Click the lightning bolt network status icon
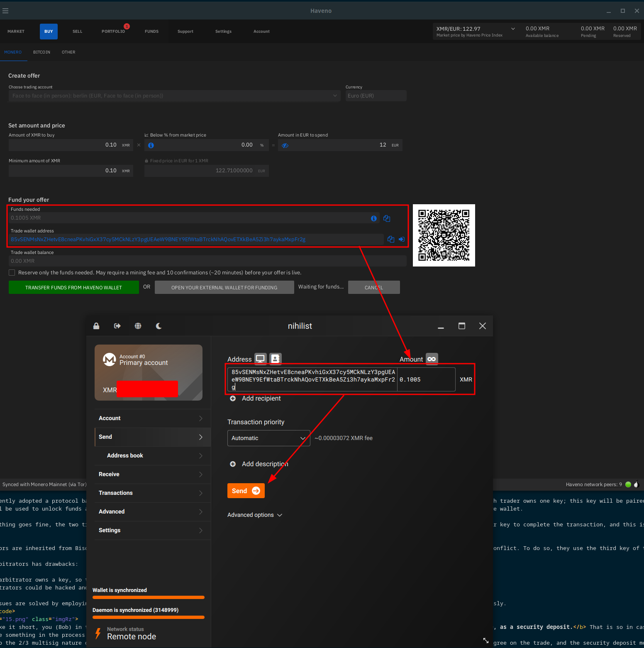This screenshot has height=648, width=644. [98, 633]
